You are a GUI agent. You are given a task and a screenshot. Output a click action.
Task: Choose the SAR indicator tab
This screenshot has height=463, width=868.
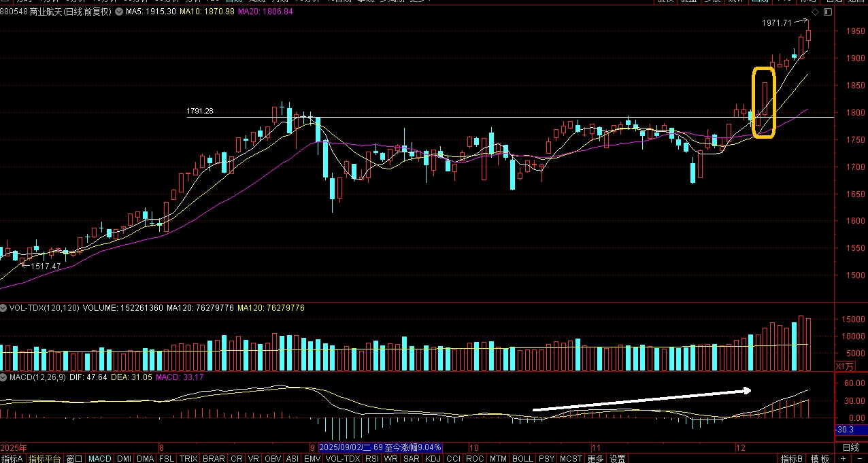411,458
